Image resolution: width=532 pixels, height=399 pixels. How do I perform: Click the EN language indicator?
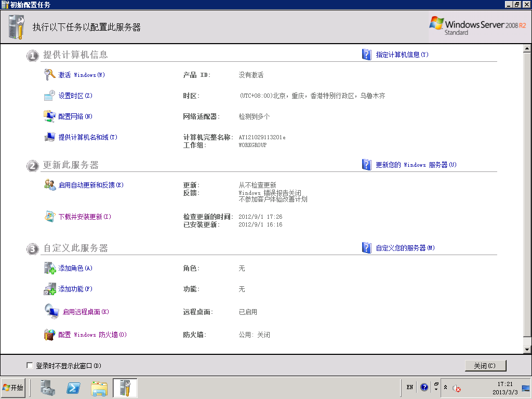point(410,387)
